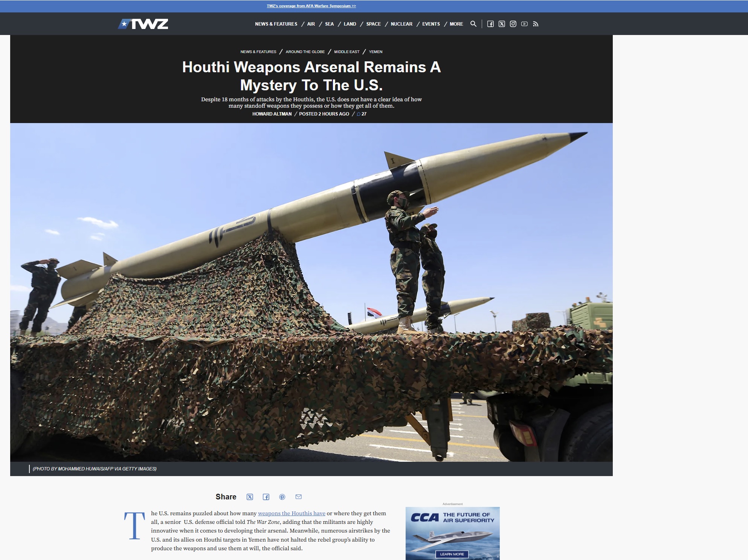The width and height of the screenshot is (748, 560).
Task: Open the RSS feed icon in header
Action: (x=536, y=24)
